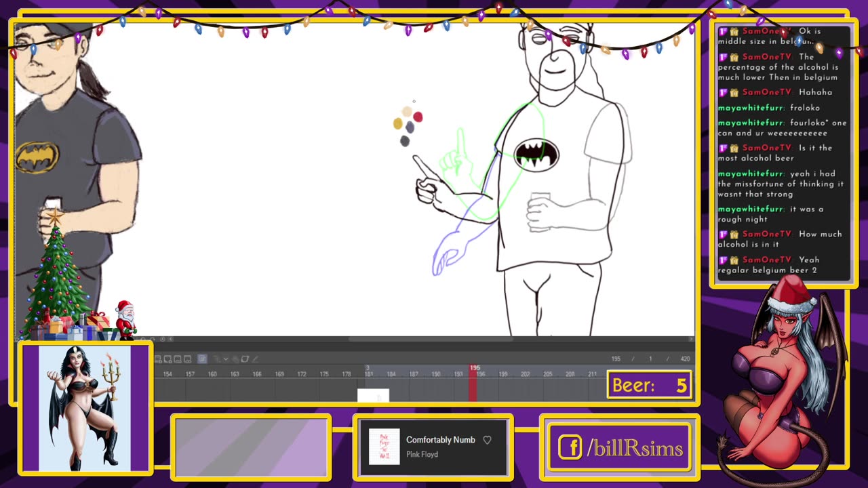
Task: Click frame 211 on the timeline ruler
Action: (x=592, y=374)
